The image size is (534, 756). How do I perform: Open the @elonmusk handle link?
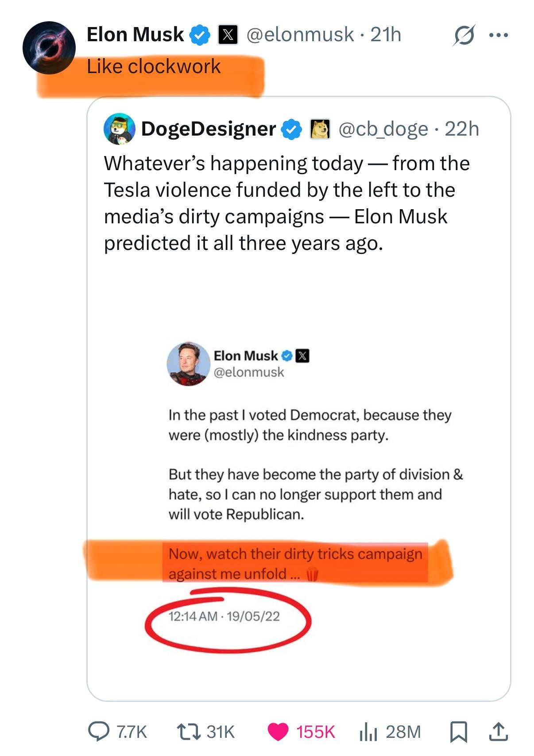pyautogui.click(x=300, y=35)
